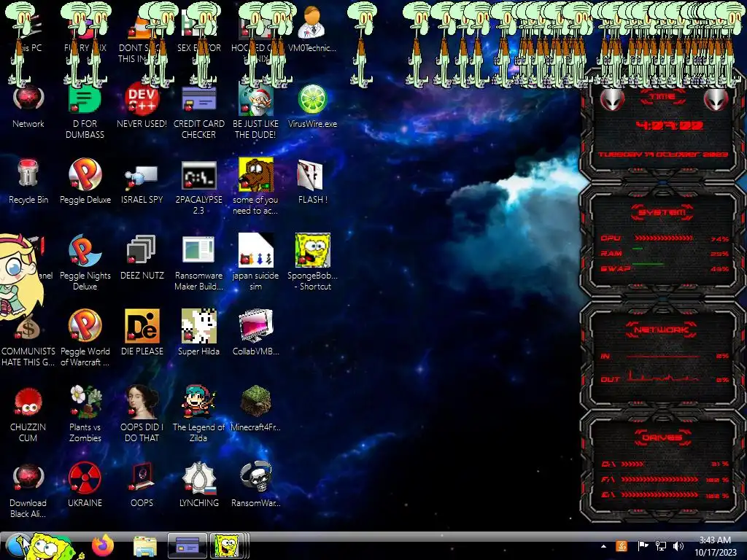Image resolution: width=747 pixels, height=560 pixels.
Task: Launch SpongeBob Shortcut icon
Action: click(x=312, y=262)
